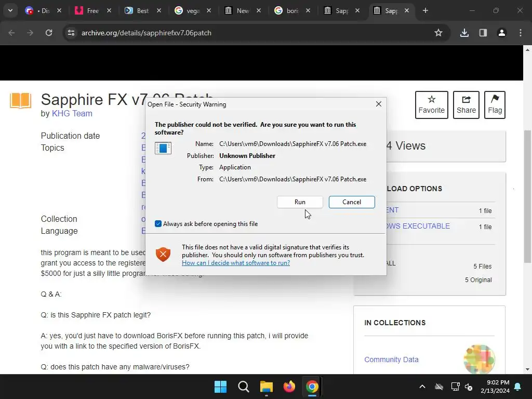Click the page vertical scrollbar thumb

point(527,196)
